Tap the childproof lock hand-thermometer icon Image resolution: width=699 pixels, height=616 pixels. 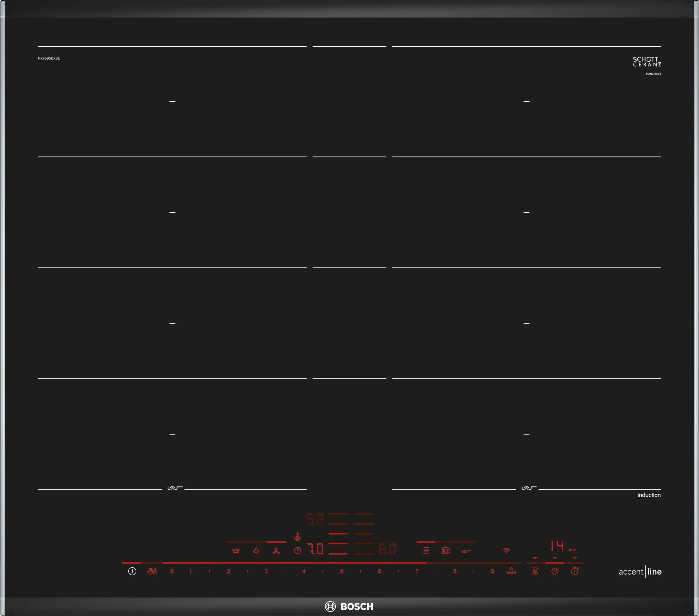click(x=152, y=571)
